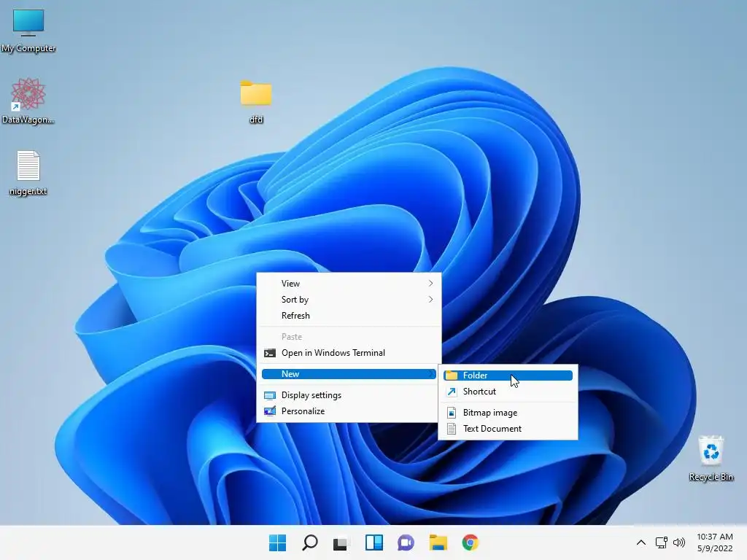Launch Chat from the taskbar
Screen dimensions: 747x560
coord(406,542)
